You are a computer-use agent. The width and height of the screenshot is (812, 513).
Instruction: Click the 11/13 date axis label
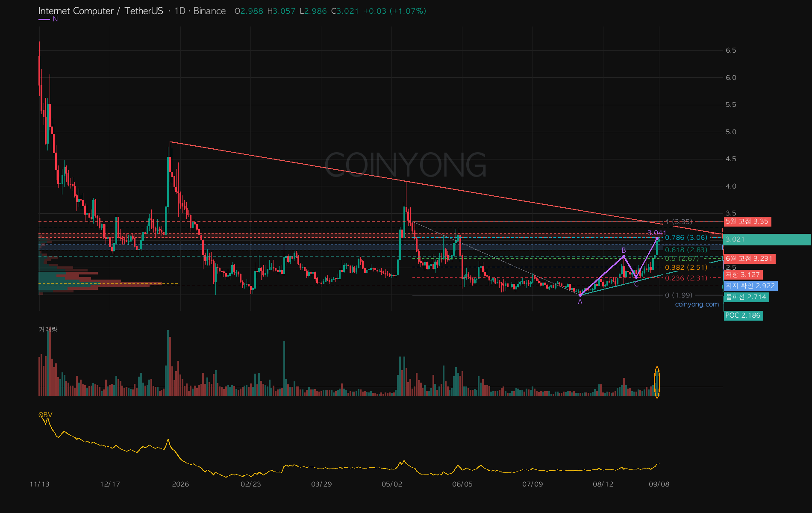click(x=39, y=484)
